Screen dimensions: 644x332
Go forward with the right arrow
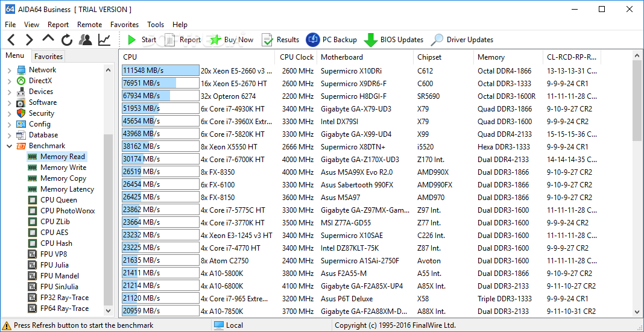(x=29, y=40)
